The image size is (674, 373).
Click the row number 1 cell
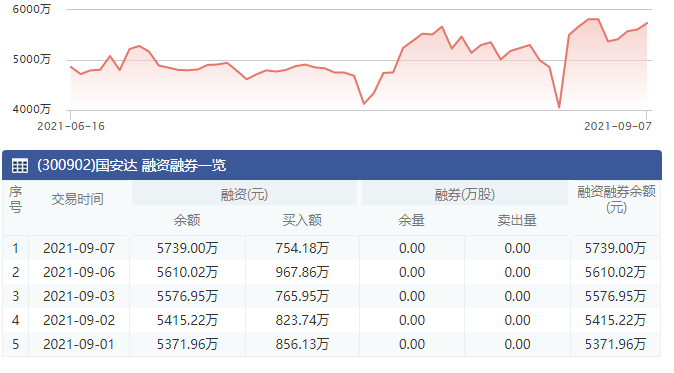[x=15, y=248]
